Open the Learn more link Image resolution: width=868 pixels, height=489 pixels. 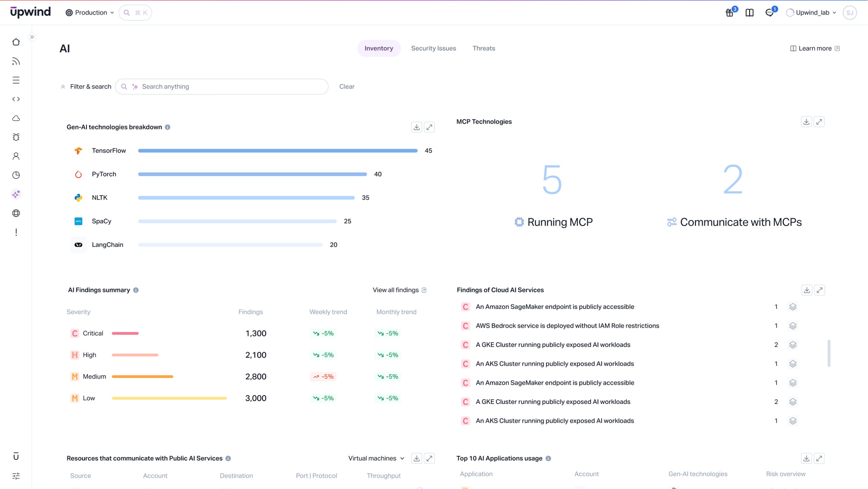point(815,48)
